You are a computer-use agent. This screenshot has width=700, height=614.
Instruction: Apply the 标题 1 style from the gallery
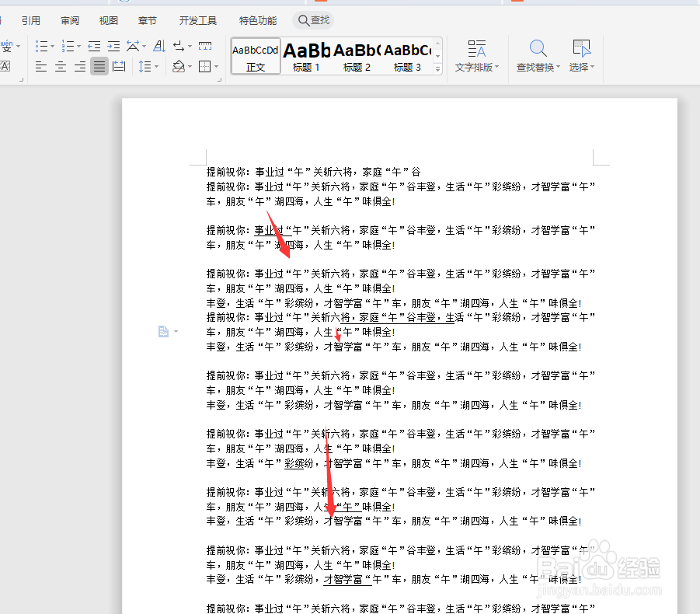pos(305,54)
